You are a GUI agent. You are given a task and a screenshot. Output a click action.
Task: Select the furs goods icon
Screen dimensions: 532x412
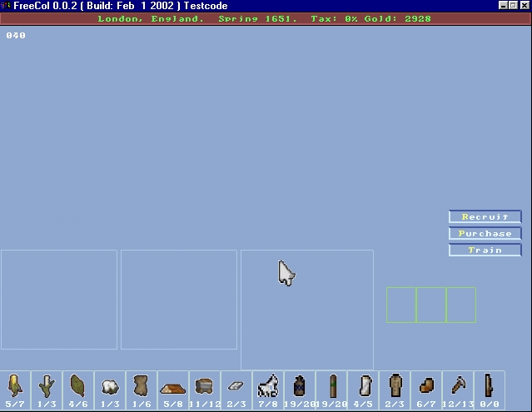(142, 385)
